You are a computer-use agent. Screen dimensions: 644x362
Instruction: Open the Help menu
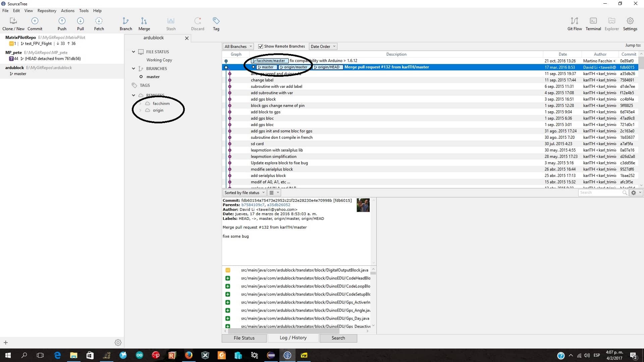point(97,11)
